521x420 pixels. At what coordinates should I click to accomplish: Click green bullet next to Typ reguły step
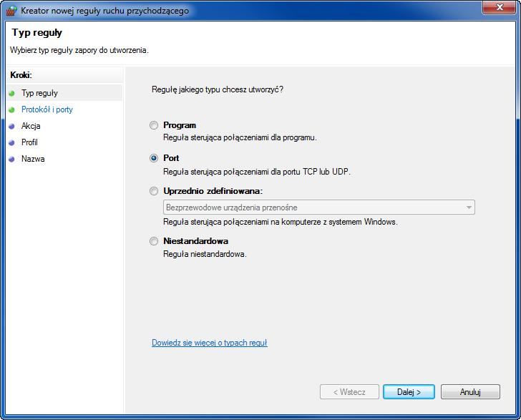pos(11,93)
